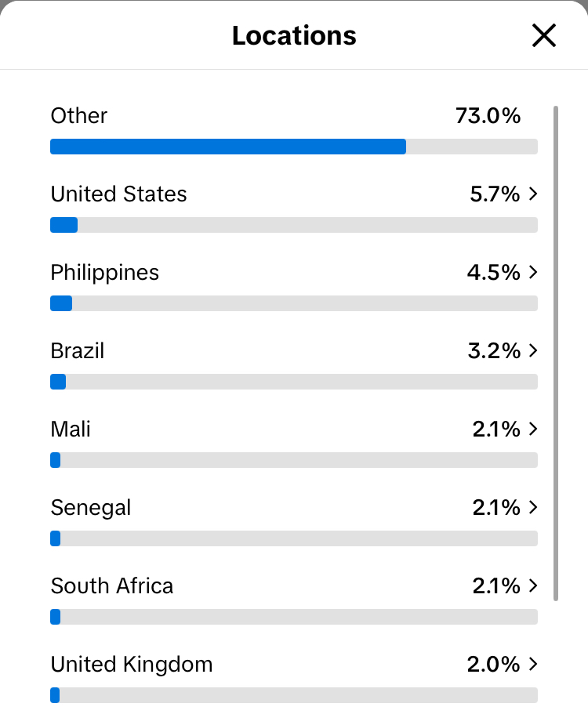Click the vertical scrollbar thumb
The width and height of the screenshot is (588, 714).
(556, 353)
